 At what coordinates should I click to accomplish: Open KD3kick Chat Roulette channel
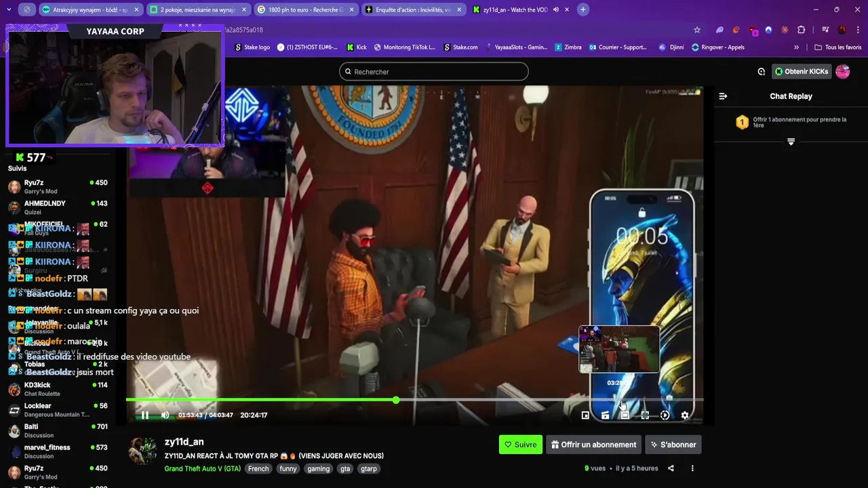pyautogui.click(x=58, y=389)
